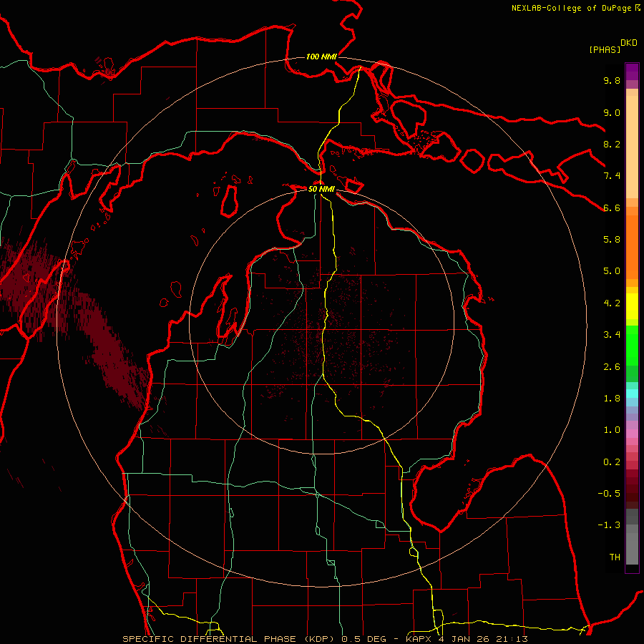Select the 6.6 scale value

[612, 208]
